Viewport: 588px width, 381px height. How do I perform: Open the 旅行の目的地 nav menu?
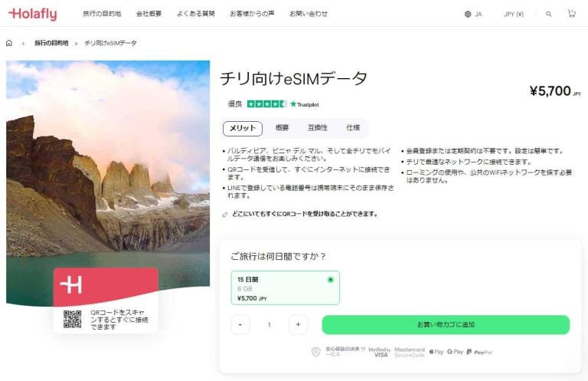pyautogui.click(x=102, y=14)
